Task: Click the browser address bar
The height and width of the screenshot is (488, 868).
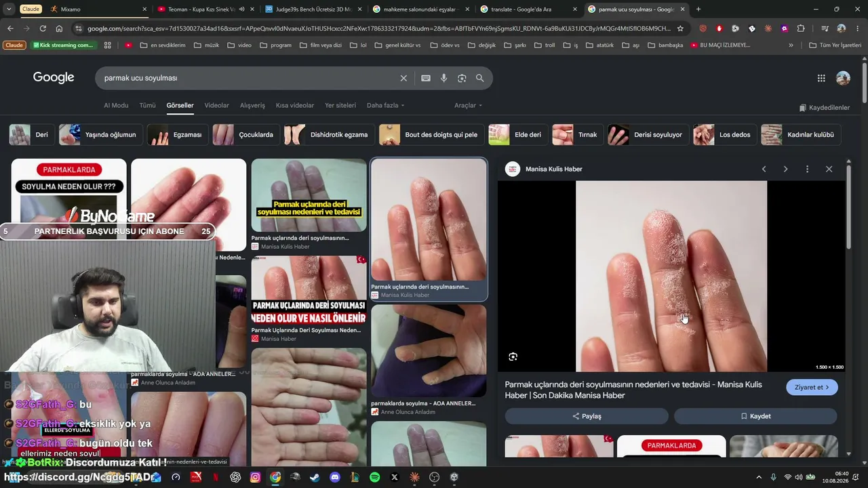Action: pos(378,28)
